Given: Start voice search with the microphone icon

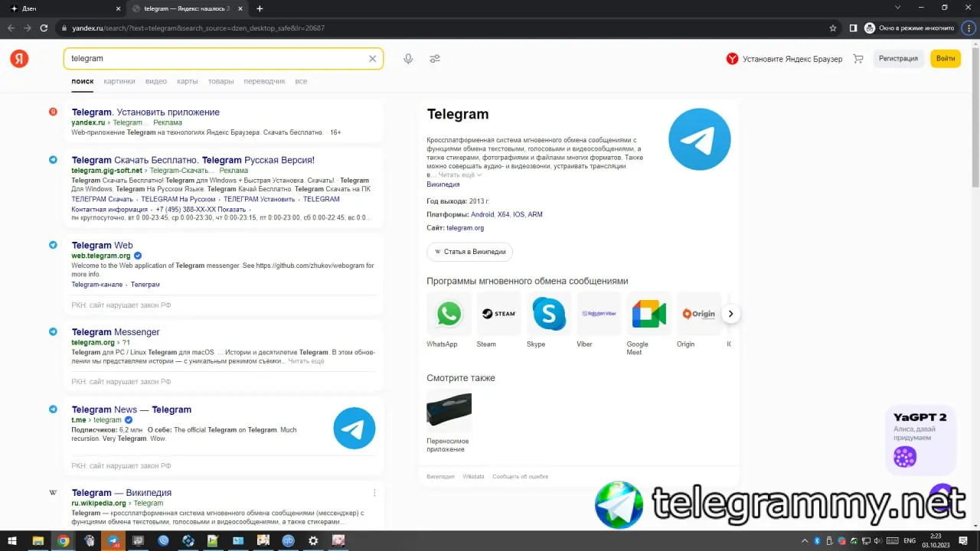Looking at the screenshot, I should [x=408, y=58].
